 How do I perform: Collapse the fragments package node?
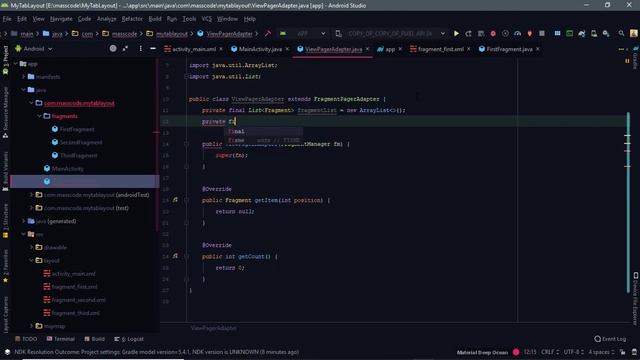click(x=40, y=116)
